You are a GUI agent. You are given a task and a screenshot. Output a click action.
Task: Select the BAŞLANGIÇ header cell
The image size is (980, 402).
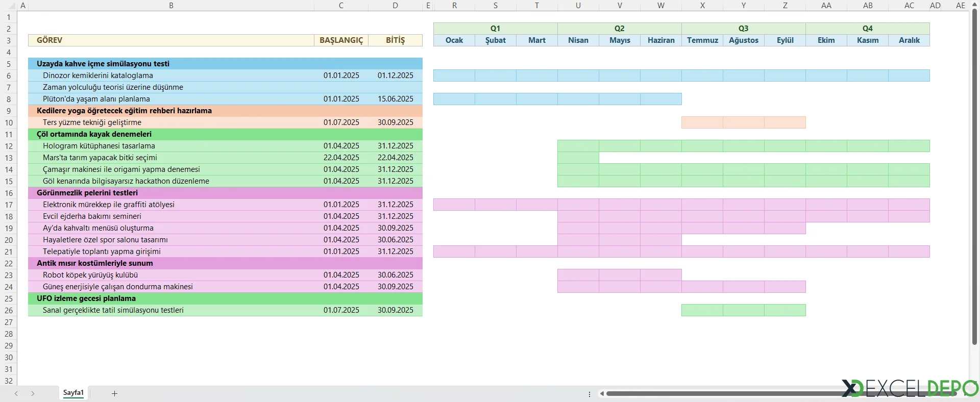point(341,40)
